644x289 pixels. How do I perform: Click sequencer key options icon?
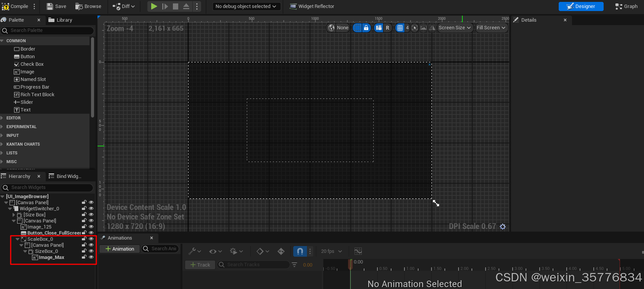pyautogui.click(x=281, y=251)
